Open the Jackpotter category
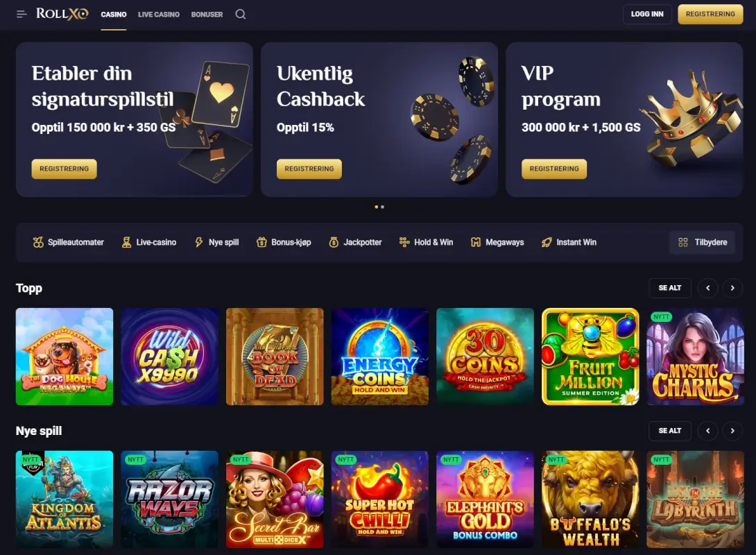 coord(355,242)
